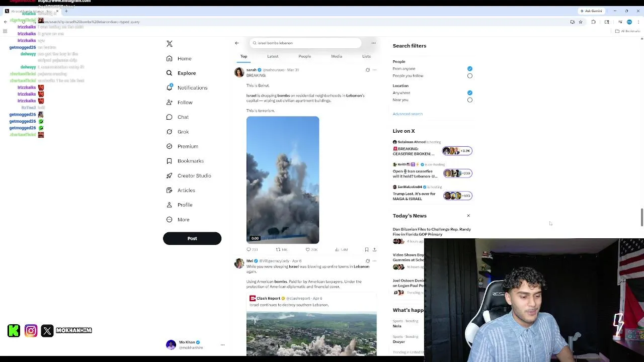Click the 'israel bombs lebanon' search field
Screen dimensions: 644x362
click(305, 43)
